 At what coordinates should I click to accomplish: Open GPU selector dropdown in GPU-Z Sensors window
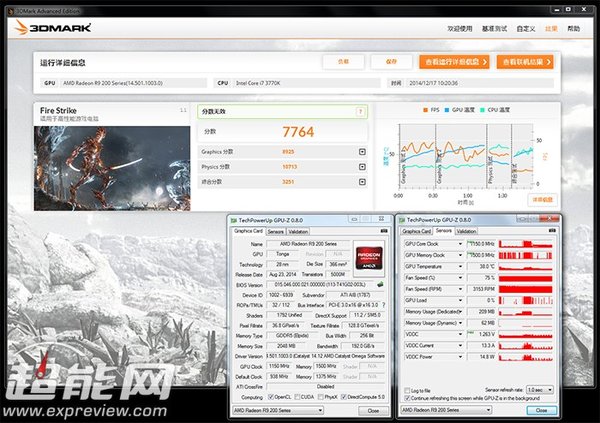click(x=446, y=410)
